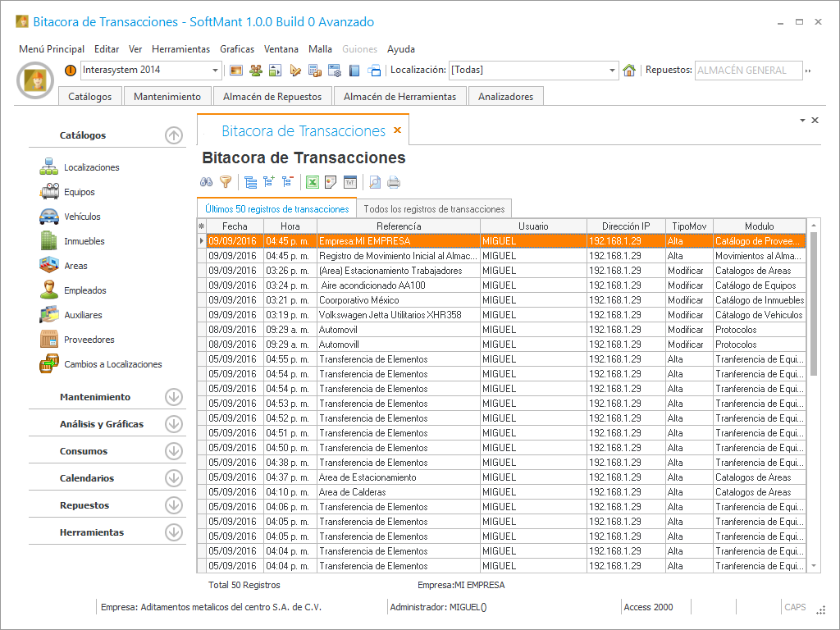Export the grid to Excel
This screenshot has height=630, width=840.
313,182
